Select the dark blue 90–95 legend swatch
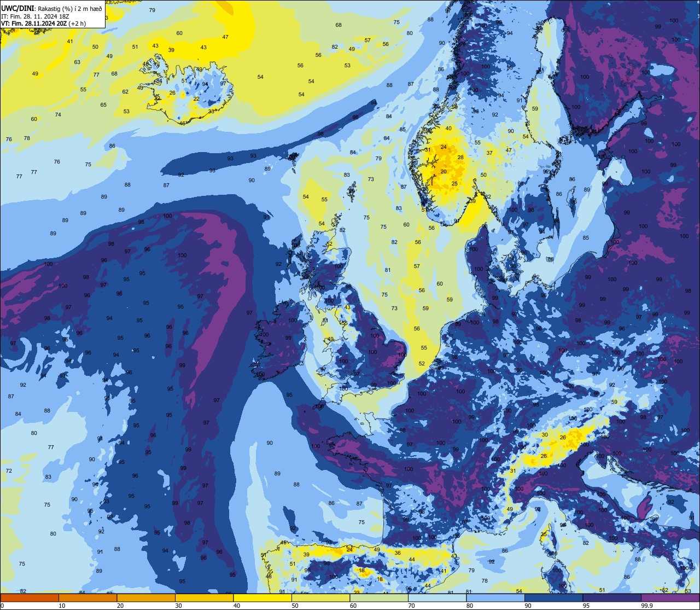Screen dimensions: 700x610 click(x=553, y=597)
